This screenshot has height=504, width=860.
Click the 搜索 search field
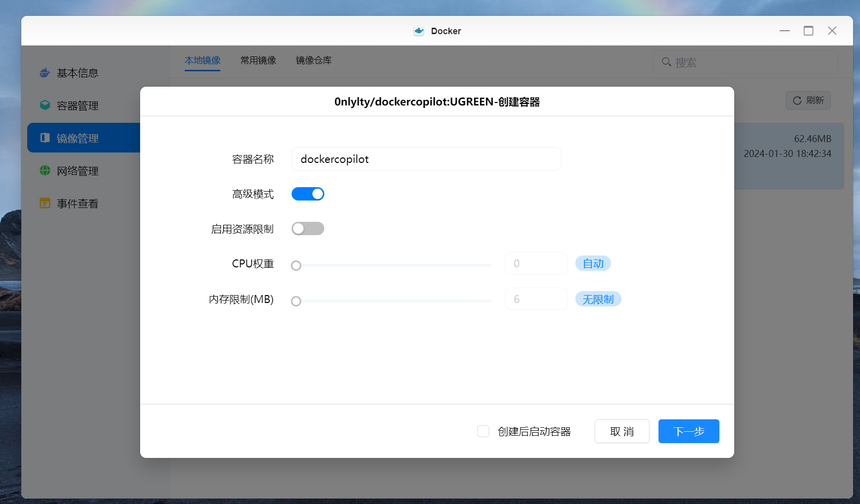coord(745,62)
